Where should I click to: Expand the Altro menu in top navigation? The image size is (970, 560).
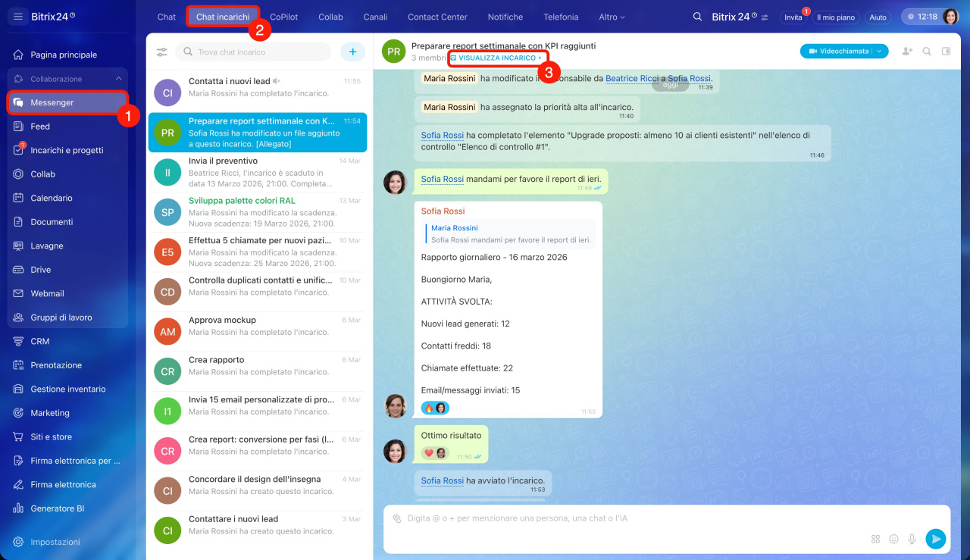pos(612,17)
